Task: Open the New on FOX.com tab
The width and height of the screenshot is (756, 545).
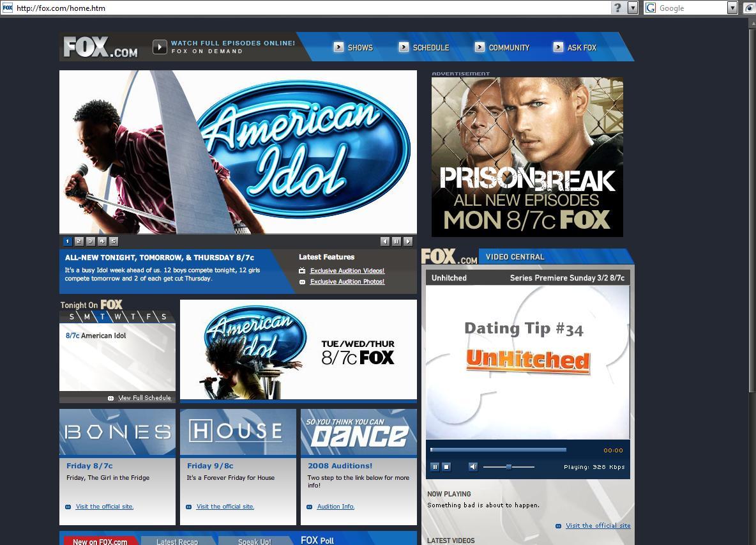Action: point(100,542)
